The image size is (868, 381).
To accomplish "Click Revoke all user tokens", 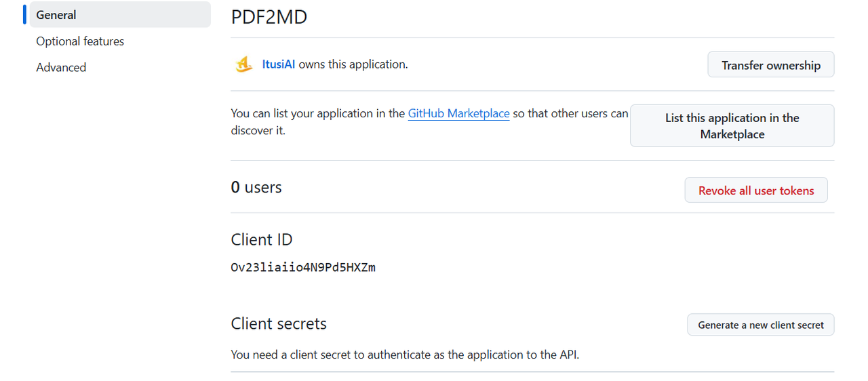I will pyautogui.click(x=756, y=190).
